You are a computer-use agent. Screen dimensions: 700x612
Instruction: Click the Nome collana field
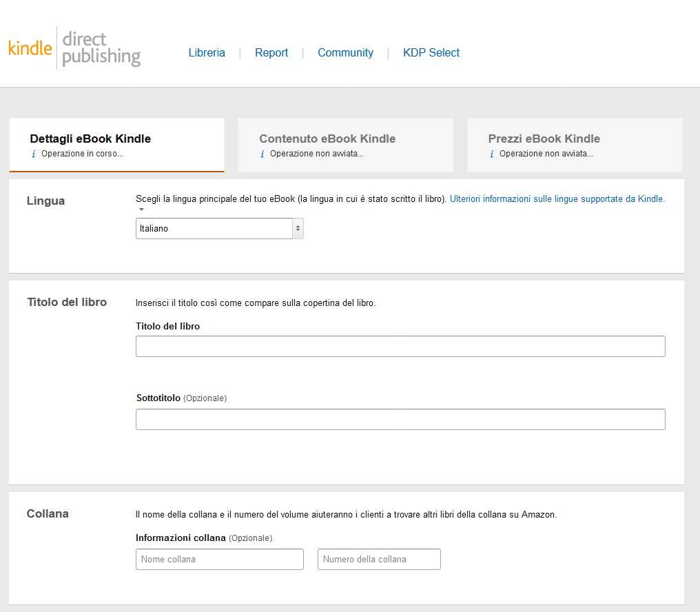219,560
